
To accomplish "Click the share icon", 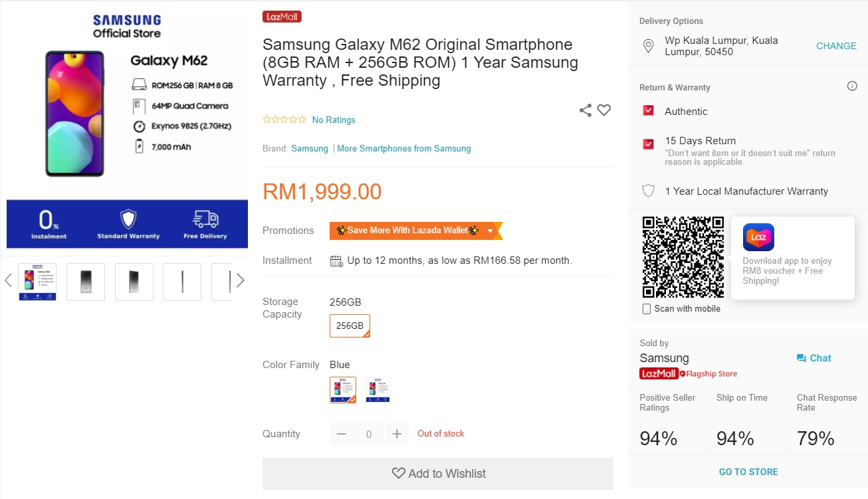I will click(x=585, y=110).
